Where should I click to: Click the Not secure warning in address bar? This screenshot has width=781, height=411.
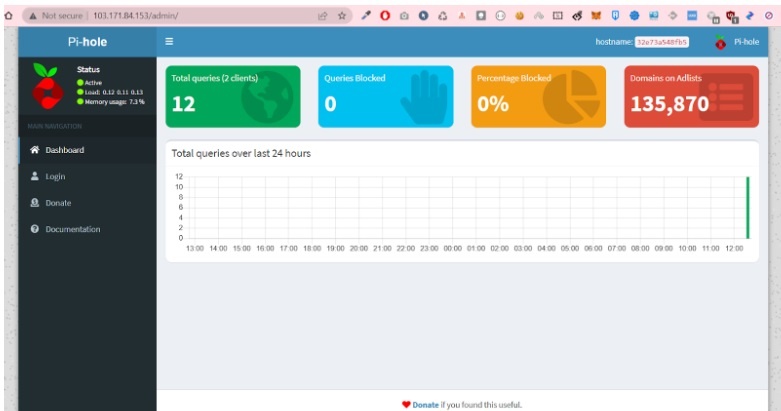point(56,15)
